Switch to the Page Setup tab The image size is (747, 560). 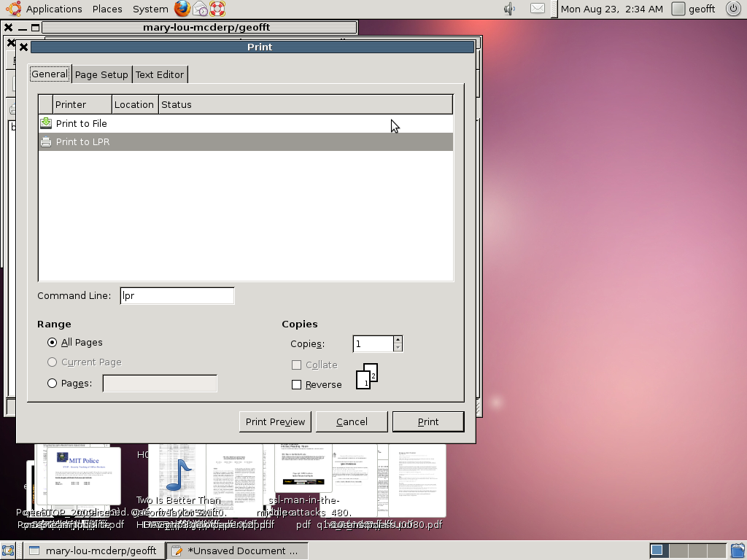coord(101,74)
